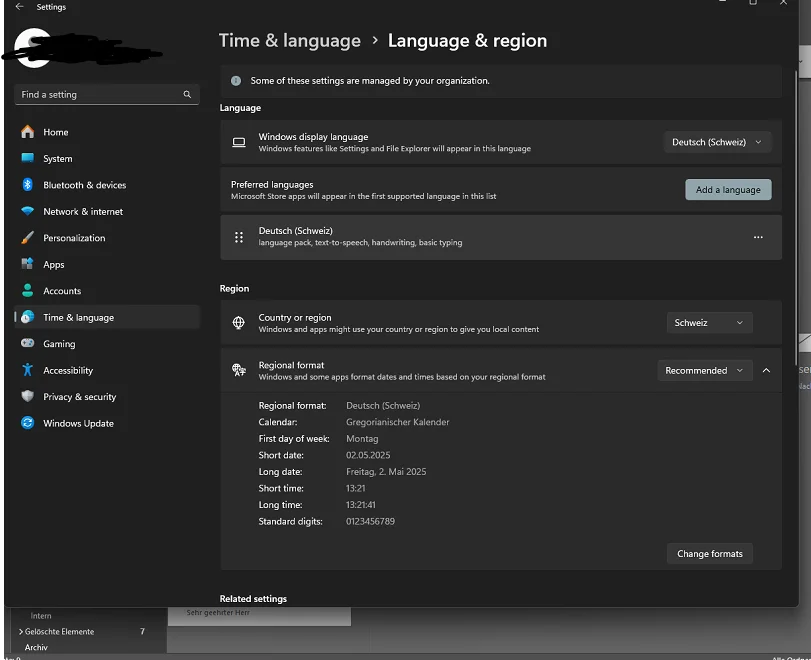Open the Windows display language dropdown

pos(717,142)
